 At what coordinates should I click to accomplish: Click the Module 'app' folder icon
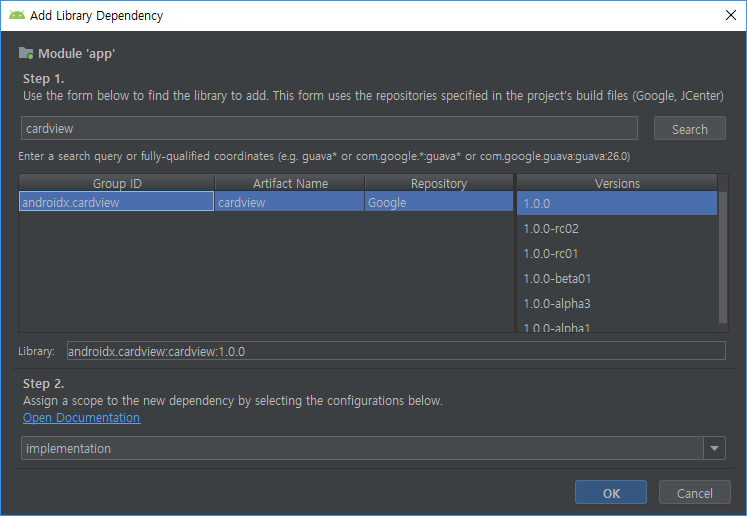pyautogui.click(x=26, y=53)
